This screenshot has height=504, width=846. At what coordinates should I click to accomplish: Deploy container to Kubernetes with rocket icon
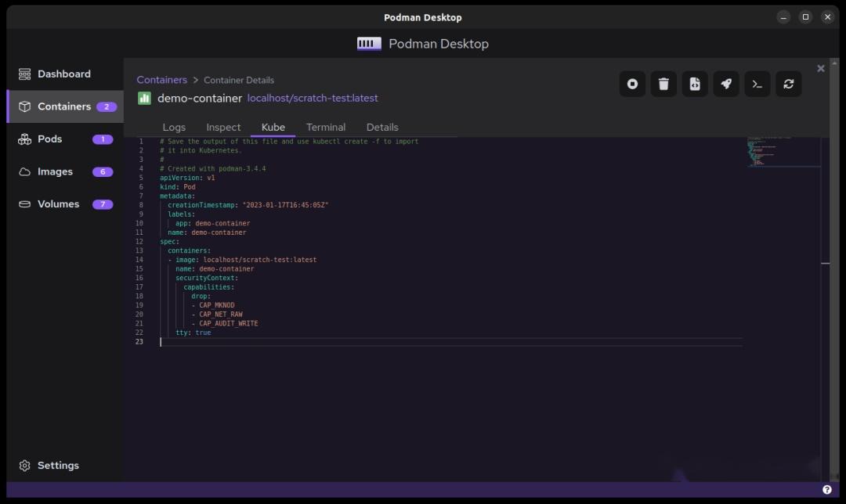726,84
